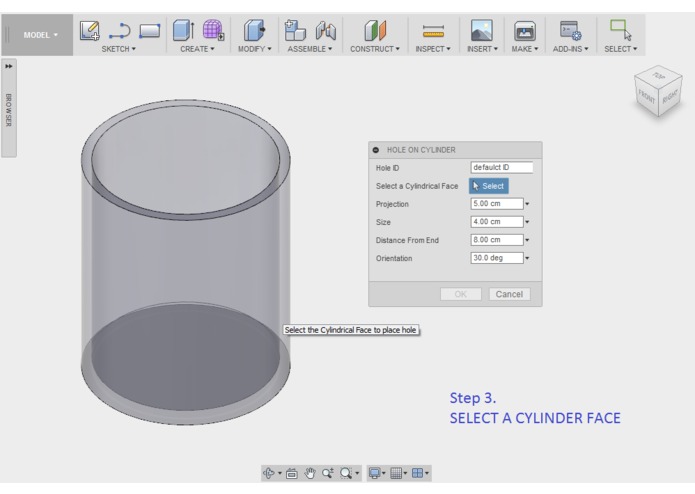This screenshot has width=695, height=494.
Task: Click the Select tool icon
Action: pyautogui.click(x=621, y=30)
